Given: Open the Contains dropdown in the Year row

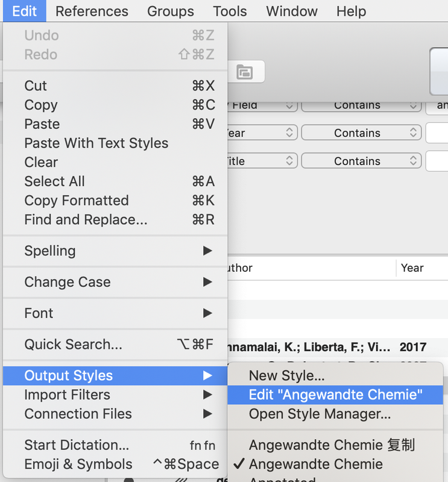Looking at the screenshot, I should point(361,133).
